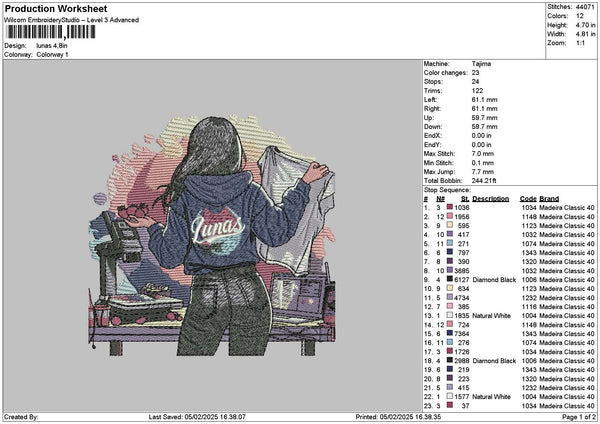Select the Code column header
Image resolution: width=600 pixels, height=424 pixels.
(x=528, y=199)
